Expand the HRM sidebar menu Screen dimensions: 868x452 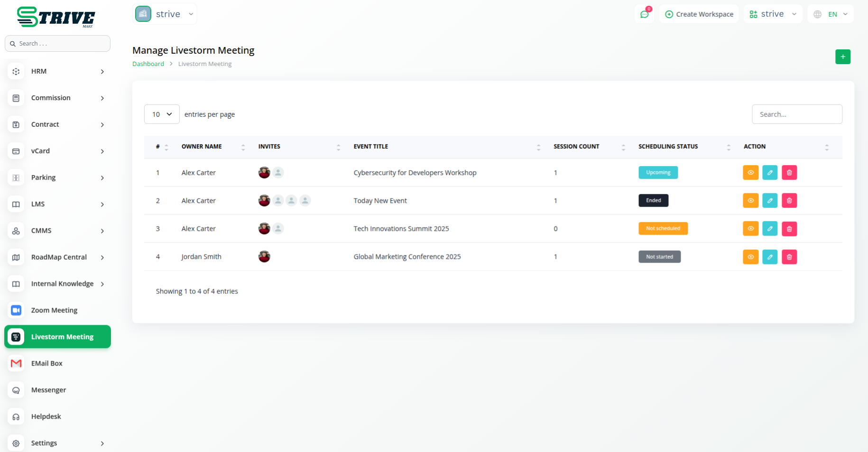click(x=57, y=72)
